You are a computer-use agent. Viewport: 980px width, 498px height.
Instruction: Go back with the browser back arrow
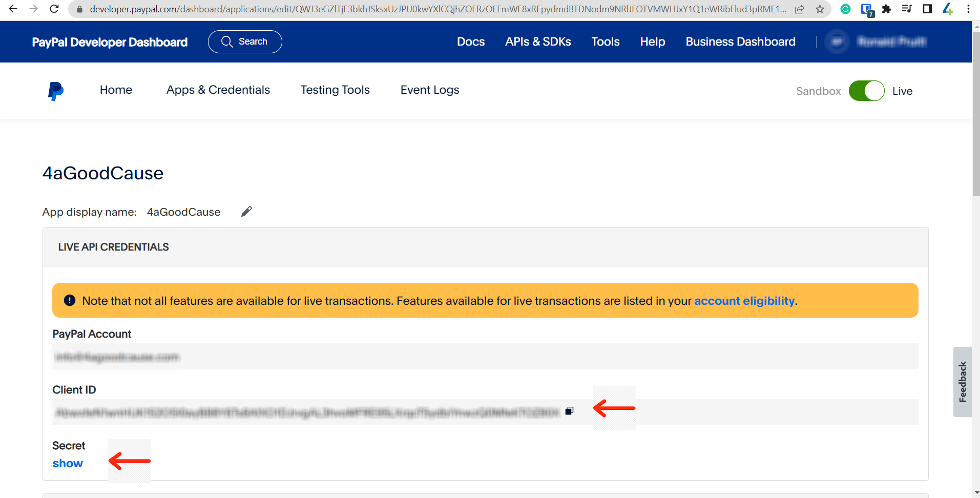(x=13, y=9)
